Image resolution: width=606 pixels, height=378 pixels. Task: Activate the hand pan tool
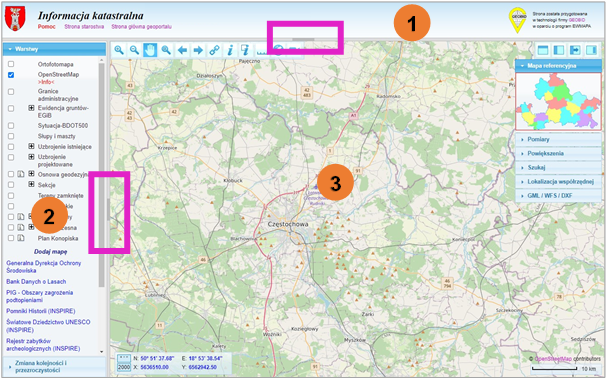[x=150, y=50]
